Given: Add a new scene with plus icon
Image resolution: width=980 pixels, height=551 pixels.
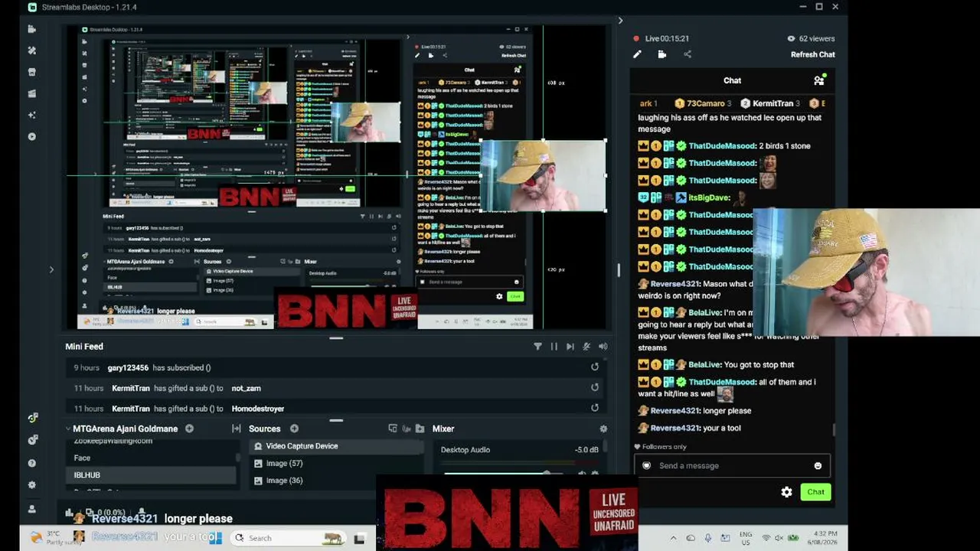Looking at the screenshot, I should tap(189, 429).
